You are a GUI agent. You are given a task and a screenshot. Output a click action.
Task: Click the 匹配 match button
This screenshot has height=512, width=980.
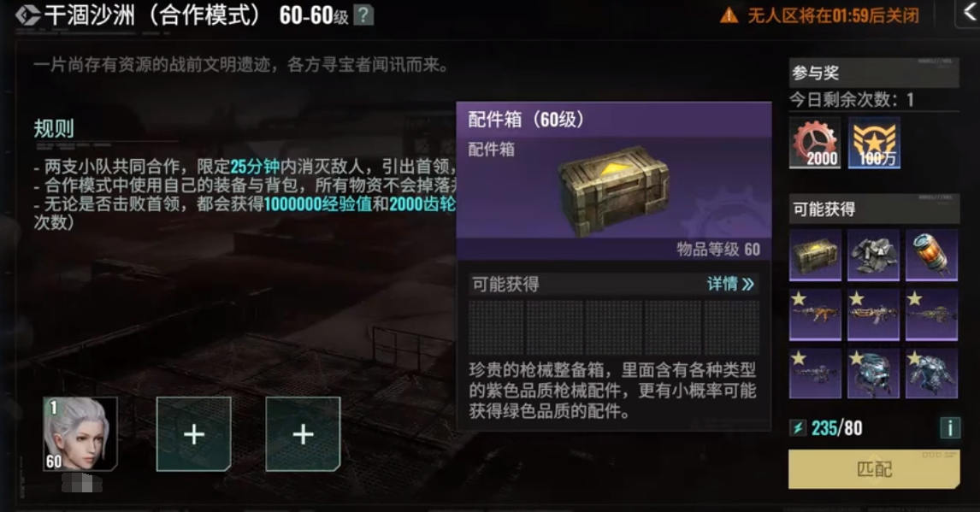874,469
